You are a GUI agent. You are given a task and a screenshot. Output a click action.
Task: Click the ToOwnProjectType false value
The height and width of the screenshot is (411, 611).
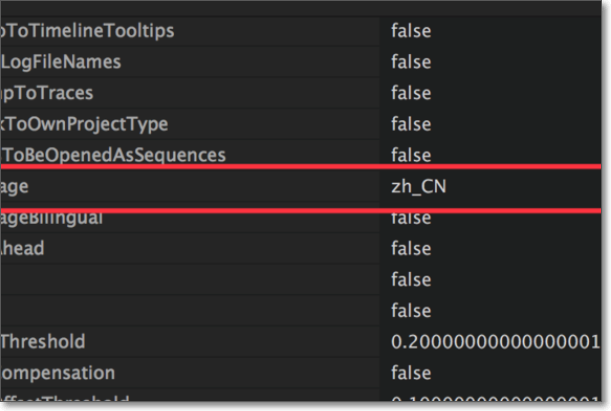(x=411, y=124)
